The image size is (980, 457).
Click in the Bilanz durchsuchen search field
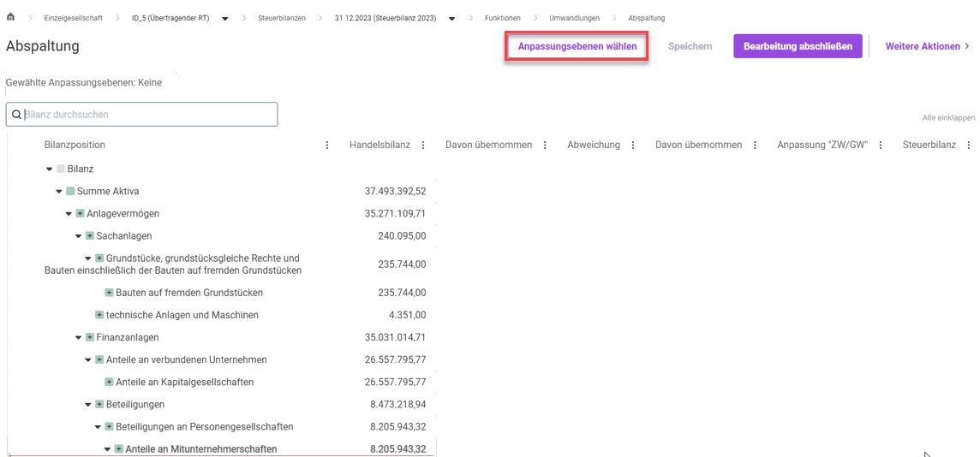tap(146, 115)
